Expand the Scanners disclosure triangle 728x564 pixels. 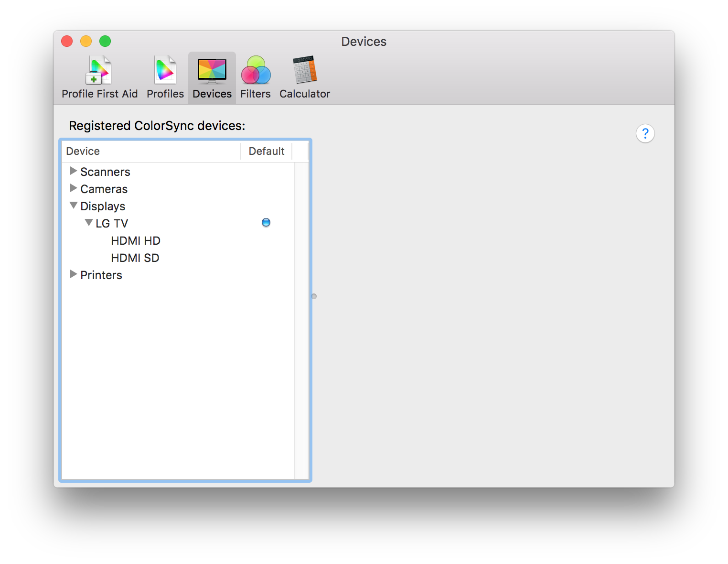tap(74, 171)
